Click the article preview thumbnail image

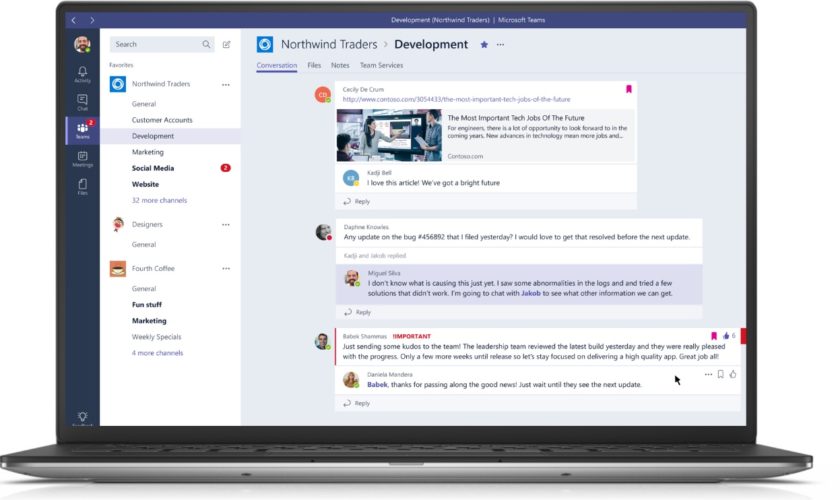point(389,135)
